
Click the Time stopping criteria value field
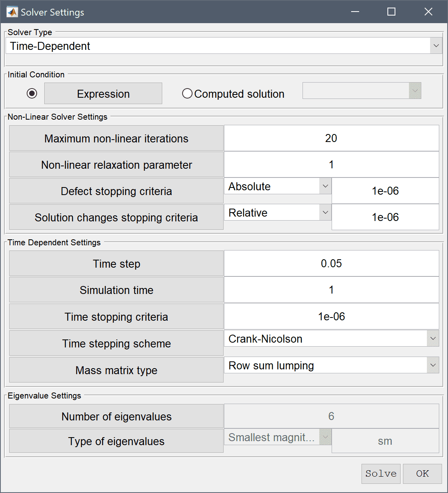(332, 316)
